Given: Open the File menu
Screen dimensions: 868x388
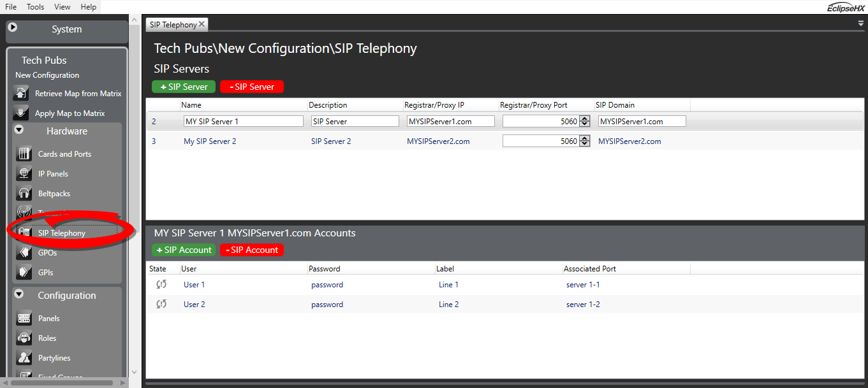Looking at the screenshot, I should tap(11, 6).
